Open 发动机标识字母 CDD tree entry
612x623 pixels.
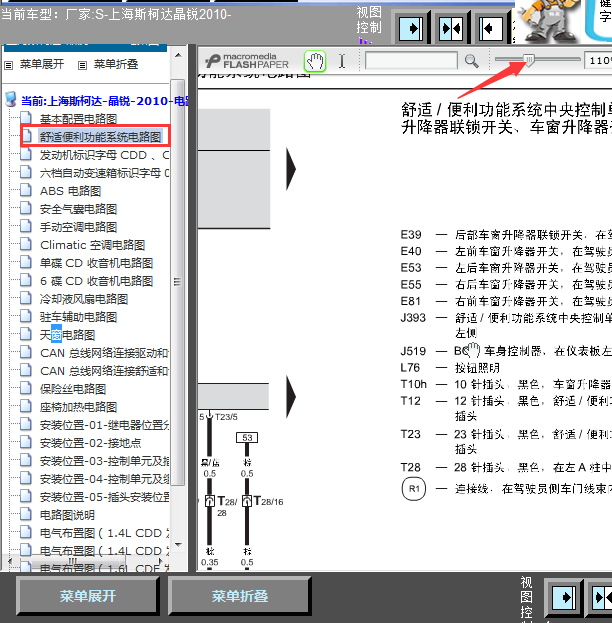coord(104,155)
